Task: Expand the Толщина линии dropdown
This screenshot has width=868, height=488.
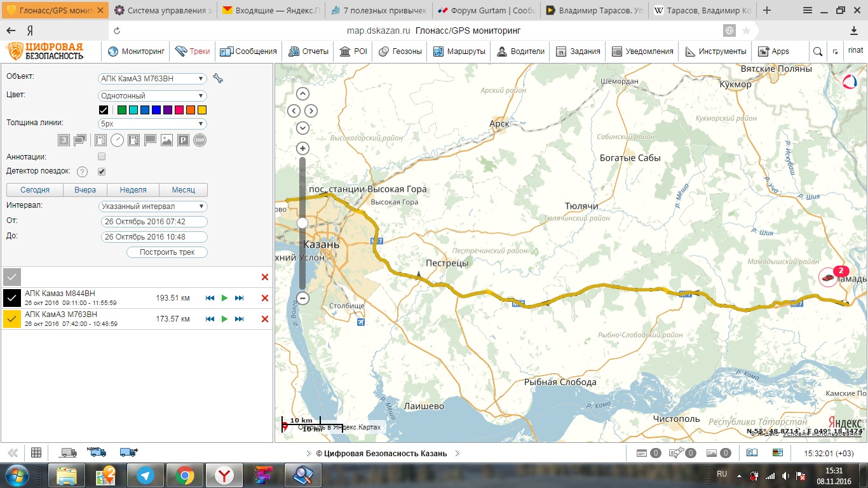Action: 153,124
